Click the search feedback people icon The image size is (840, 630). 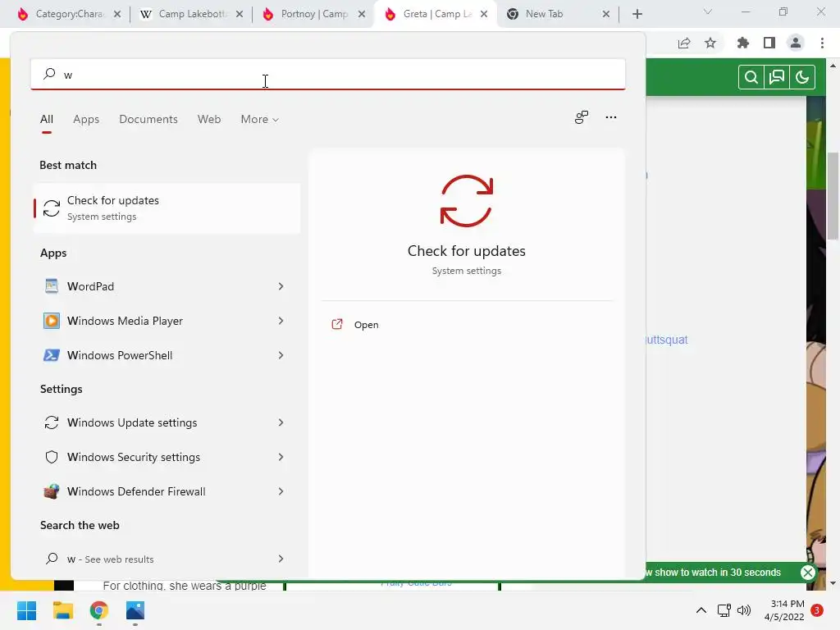582,117
